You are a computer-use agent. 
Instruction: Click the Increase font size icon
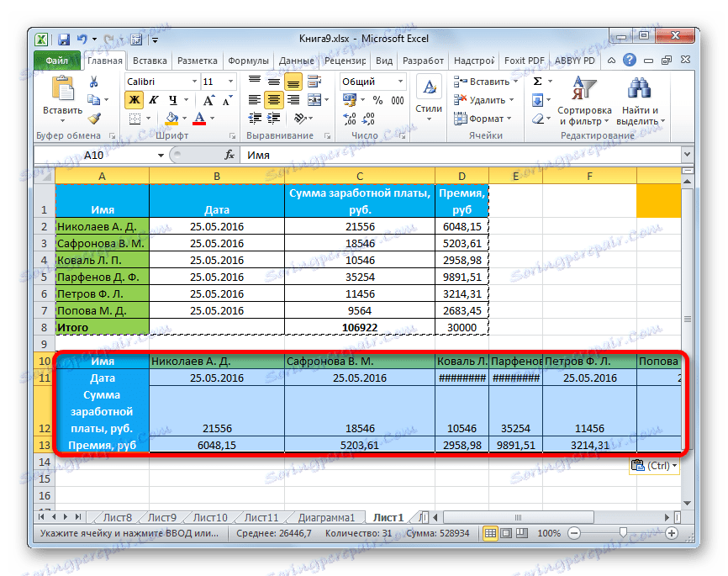[x=209, y=99]
